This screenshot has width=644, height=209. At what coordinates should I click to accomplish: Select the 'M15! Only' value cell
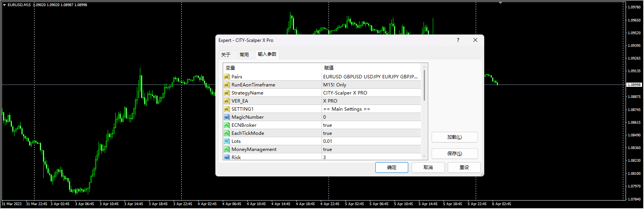point(371,85)
